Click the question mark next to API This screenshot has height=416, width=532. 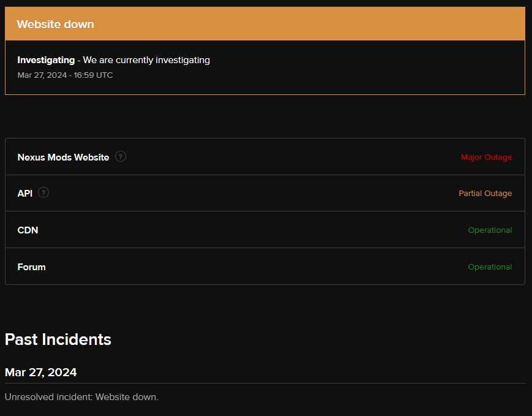[x=43, y=192]
